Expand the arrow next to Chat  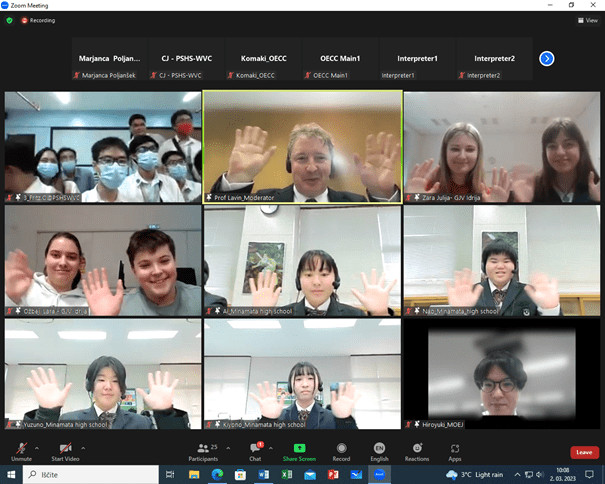pyautogui.click(x=271, y=448)
